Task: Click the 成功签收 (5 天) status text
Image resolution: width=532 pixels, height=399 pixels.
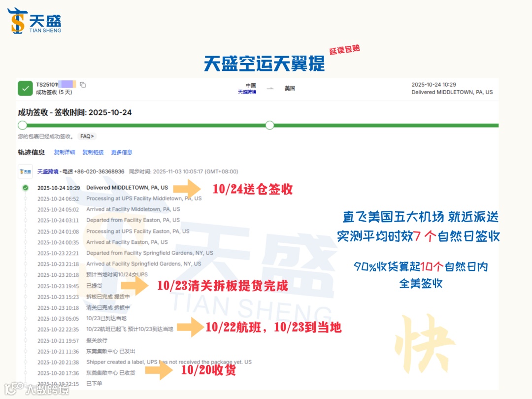Action: [54, 92]
